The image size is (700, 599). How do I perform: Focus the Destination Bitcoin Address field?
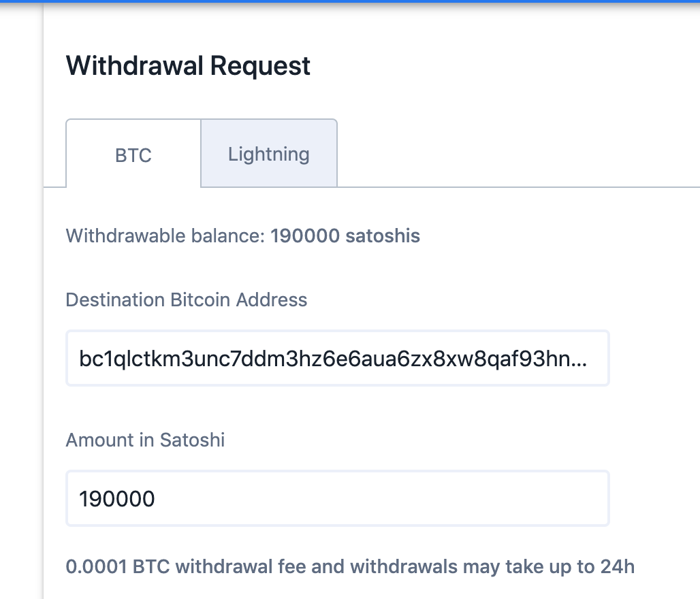[338, 358]
